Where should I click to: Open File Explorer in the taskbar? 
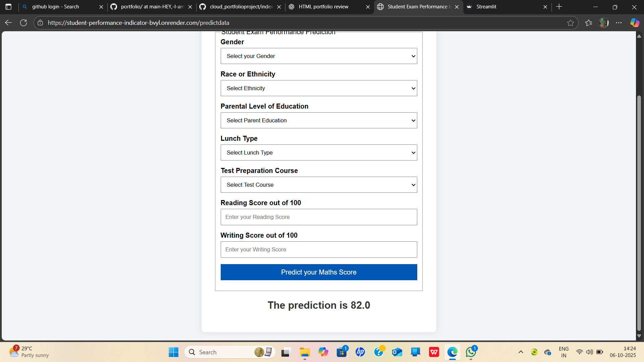coord(305,352)
